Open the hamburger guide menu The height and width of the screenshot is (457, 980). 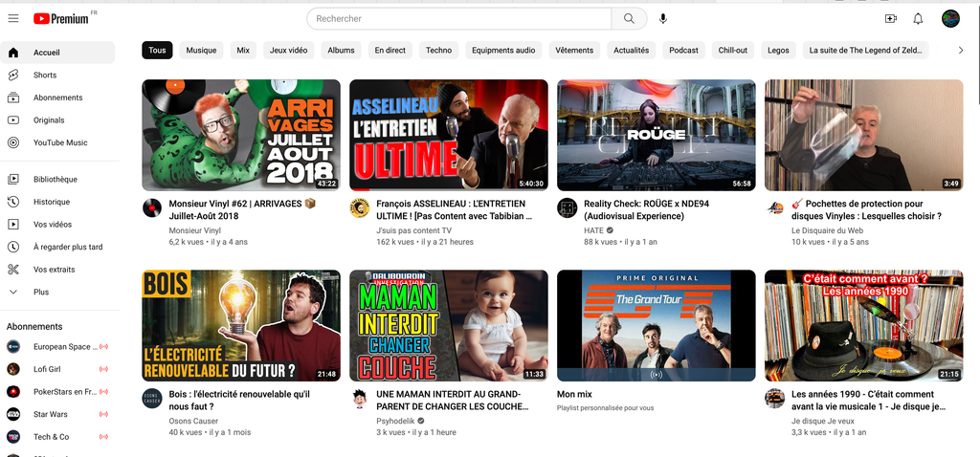[x=13, y=19]
